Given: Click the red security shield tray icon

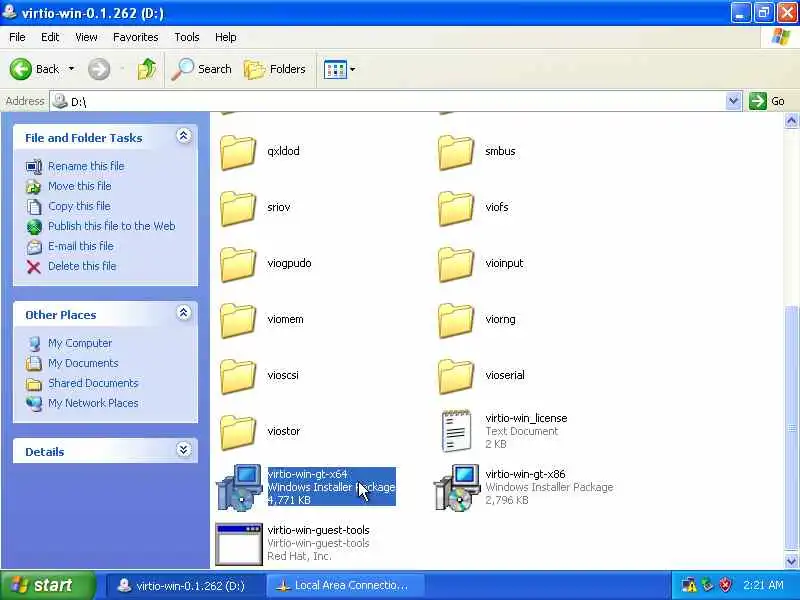Looking at the screenshot, I should coord(725,585).
